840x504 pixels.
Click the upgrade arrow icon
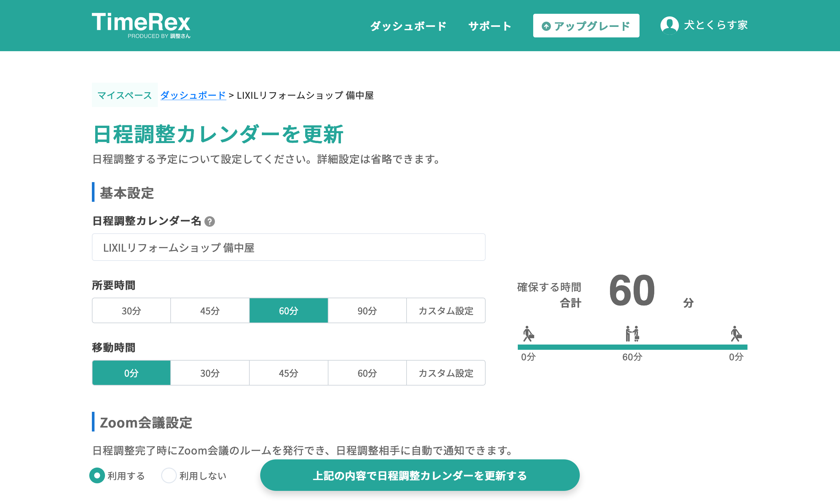(x=546, y=26)
